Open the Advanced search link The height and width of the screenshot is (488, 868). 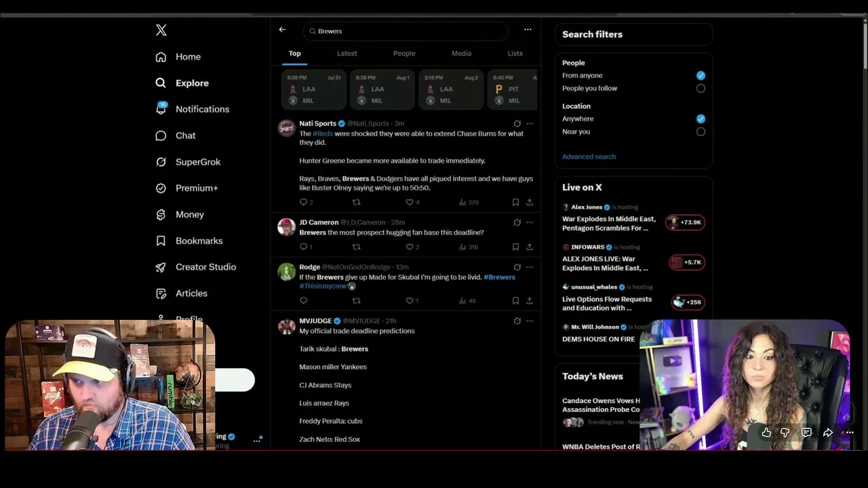tap(589, 157)
